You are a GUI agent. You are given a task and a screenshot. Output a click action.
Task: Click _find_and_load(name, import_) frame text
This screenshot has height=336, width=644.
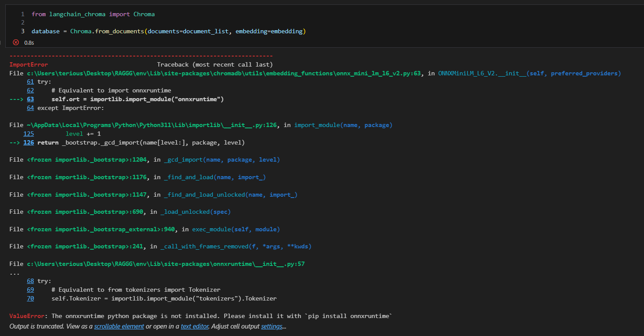(215, 177)
